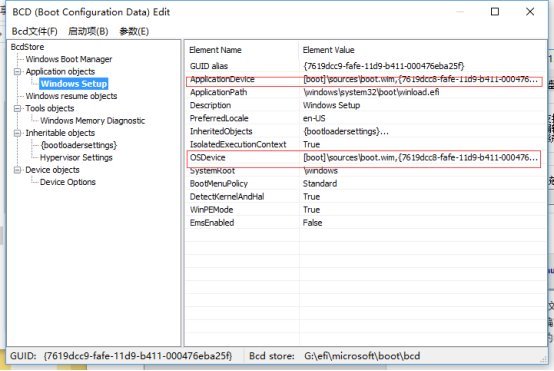The width and height of the screenshot is (554, 371).
Task: Open the 启动项(B) menu
Action: tap(88, 31)
